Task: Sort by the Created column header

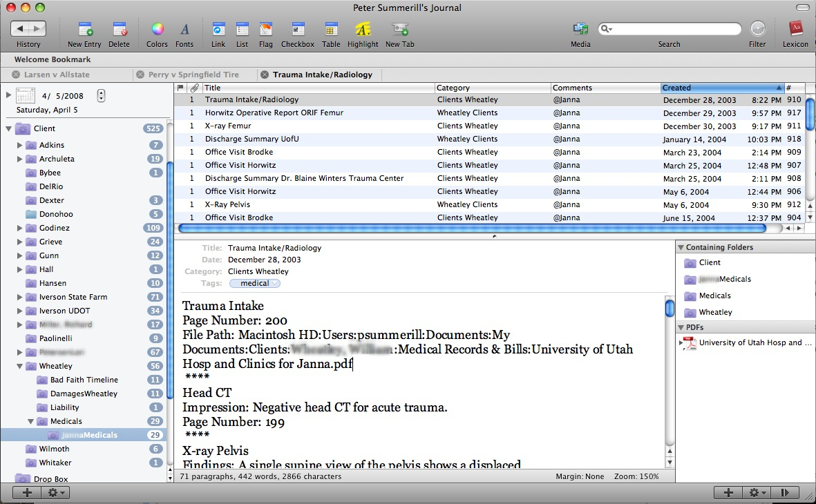Action: 722,88
